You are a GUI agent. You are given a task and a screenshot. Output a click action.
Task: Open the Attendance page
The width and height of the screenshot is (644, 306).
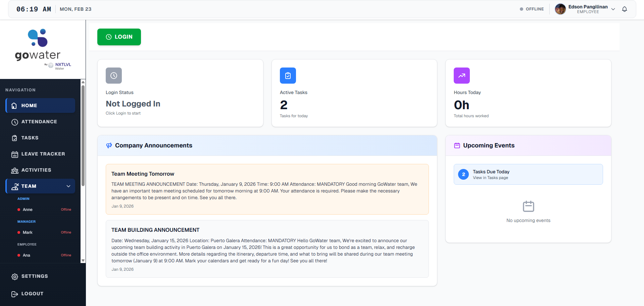click(39, 122)
